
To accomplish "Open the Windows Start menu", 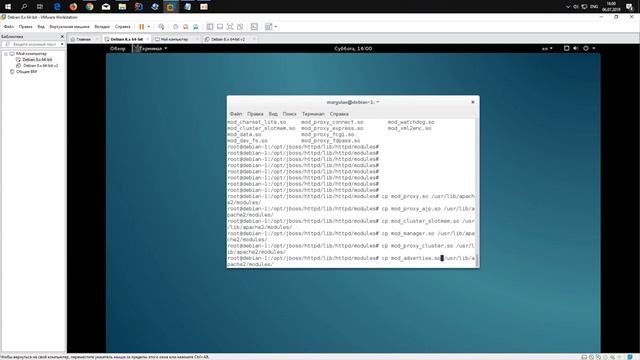I will click(x=8, y=7).
